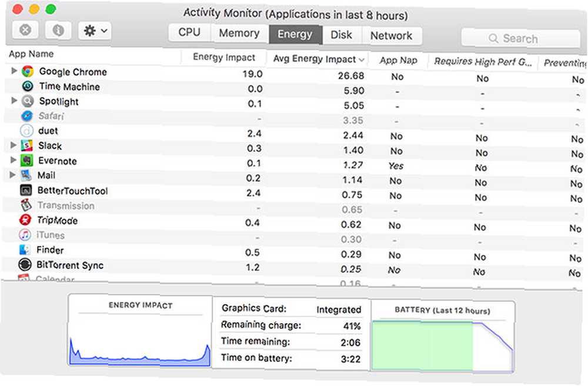Click the BetterTouchTool app icon
The image size is (588, 386).
(25, 190)
